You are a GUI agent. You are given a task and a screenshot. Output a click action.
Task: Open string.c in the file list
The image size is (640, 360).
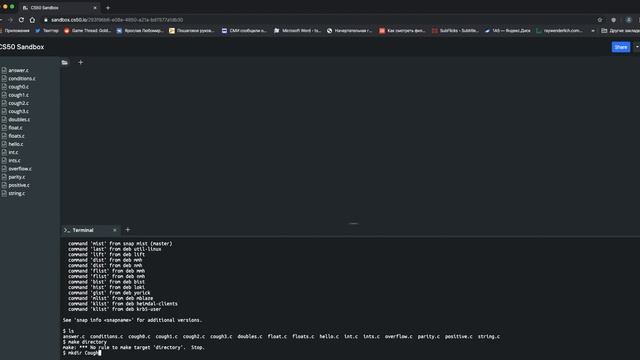pos(16,193)
